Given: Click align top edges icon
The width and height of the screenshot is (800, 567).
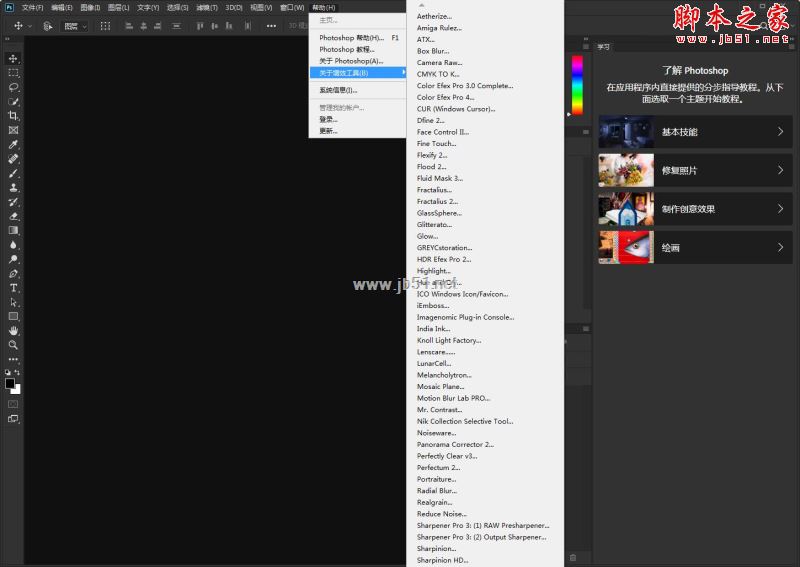Looking at the screenshot, I should (199, 26).
